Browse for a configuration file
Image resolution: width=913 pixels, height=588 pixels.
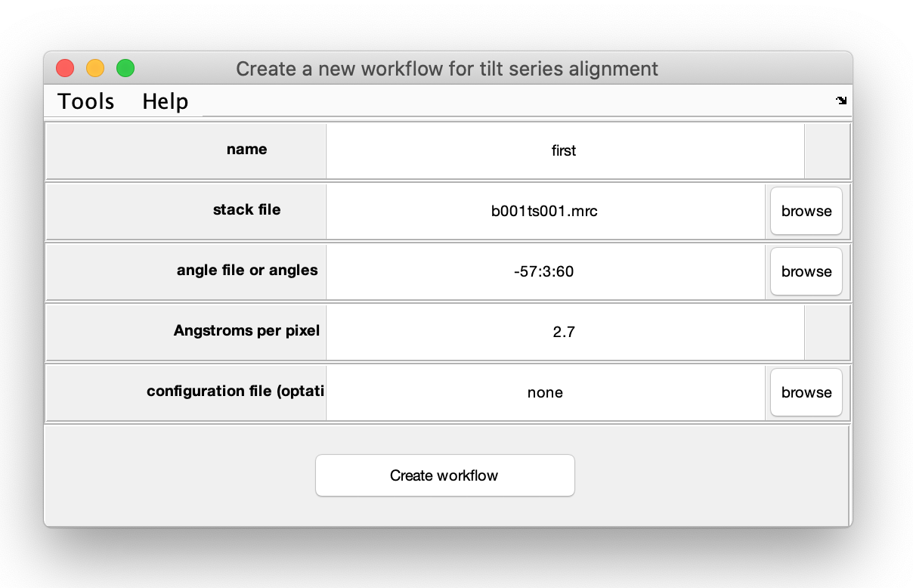point(806,393)
